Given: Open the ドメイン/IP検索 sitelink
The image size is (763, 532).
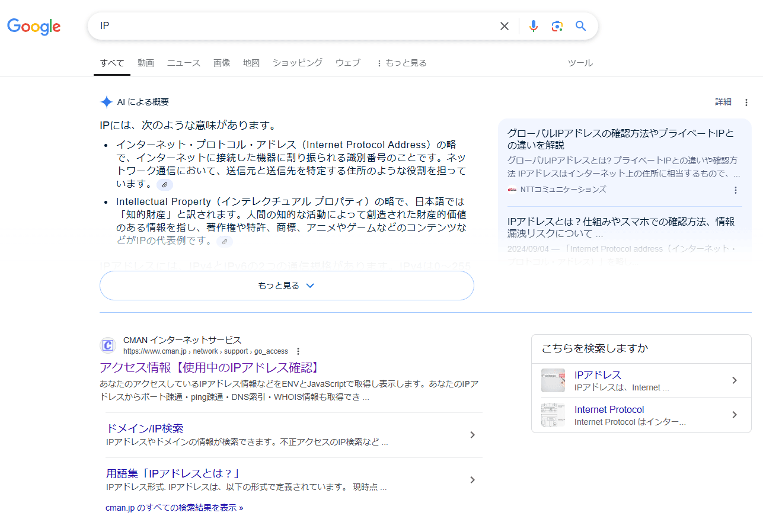Looking at the screenshot, I should click(145, 428).
